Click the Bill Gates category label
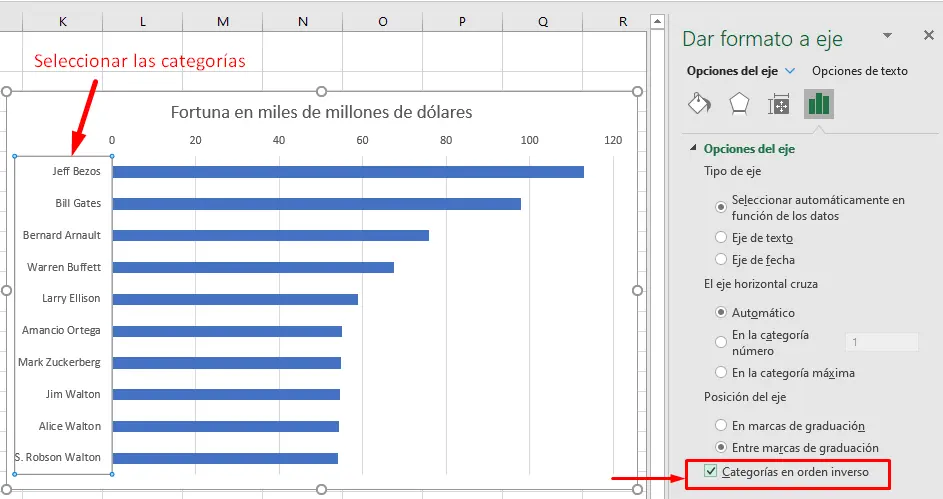This screenshot has width=943, height=499. coord(78,203)
